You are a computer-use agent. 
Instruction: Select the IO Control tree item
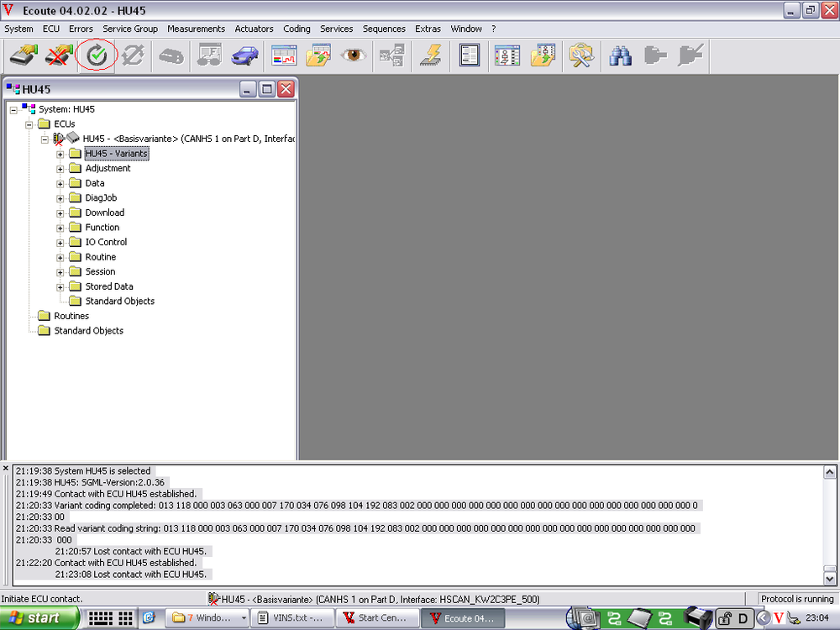106,242
